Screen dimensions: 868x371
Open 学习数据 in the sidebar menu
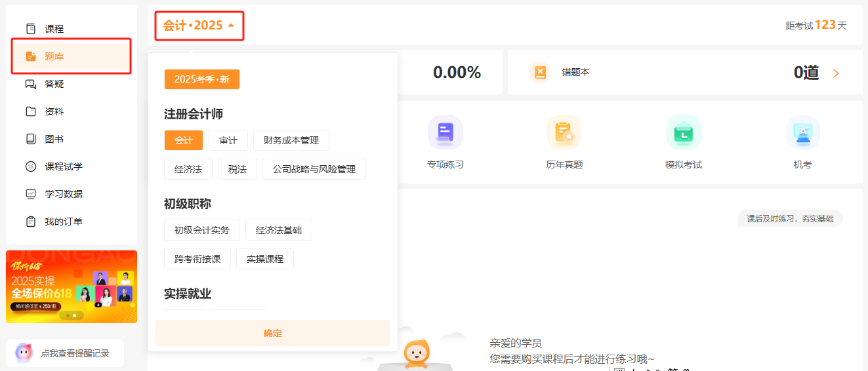coord(63,194)
